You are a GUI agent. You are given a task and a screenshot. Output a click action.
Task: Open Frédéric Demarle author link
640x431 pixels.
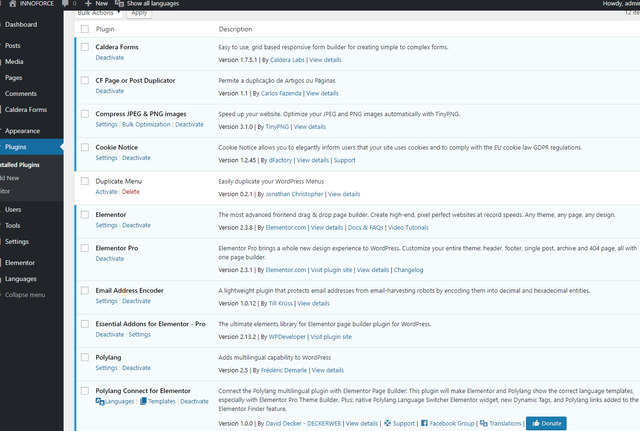point(284,371)
